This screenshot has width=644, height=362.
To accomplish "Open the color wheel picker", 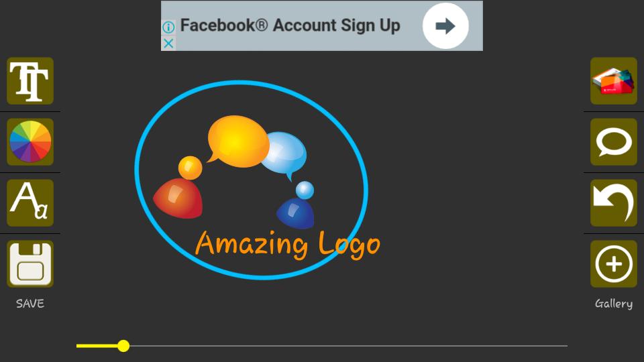I will coord(30,142).
